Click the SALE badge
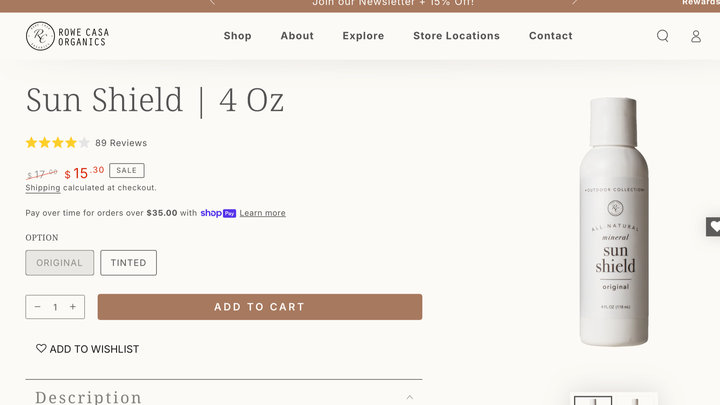 [127, 170]
